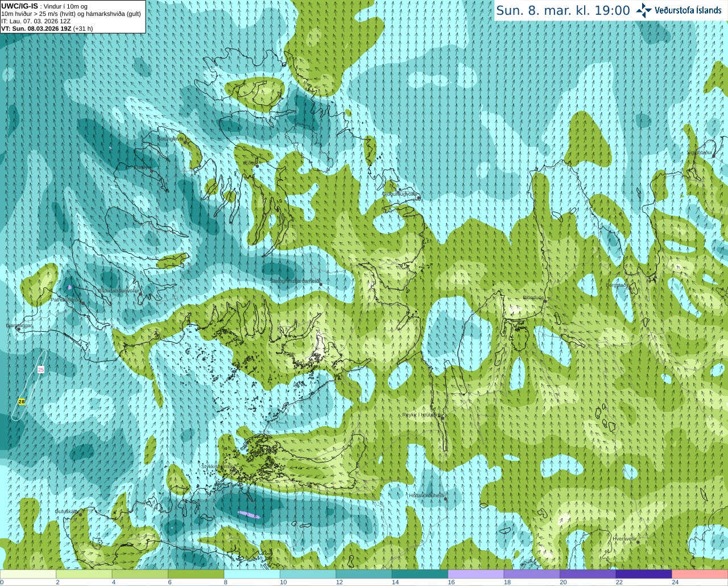The height and width of the screenshot is (586, 728).
Task: Select the pink above-24 legend swatch
Action: [x=700, y=574]
